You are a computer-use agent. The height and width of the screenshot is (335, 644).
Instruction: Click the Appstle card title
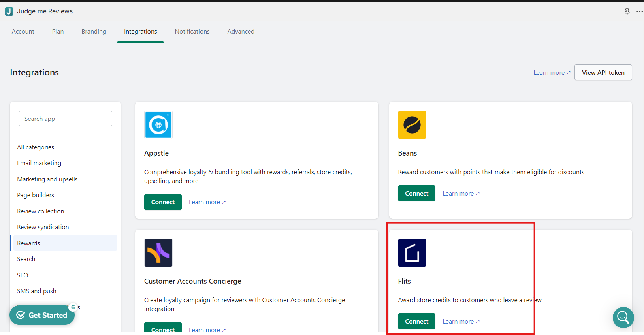156,153
